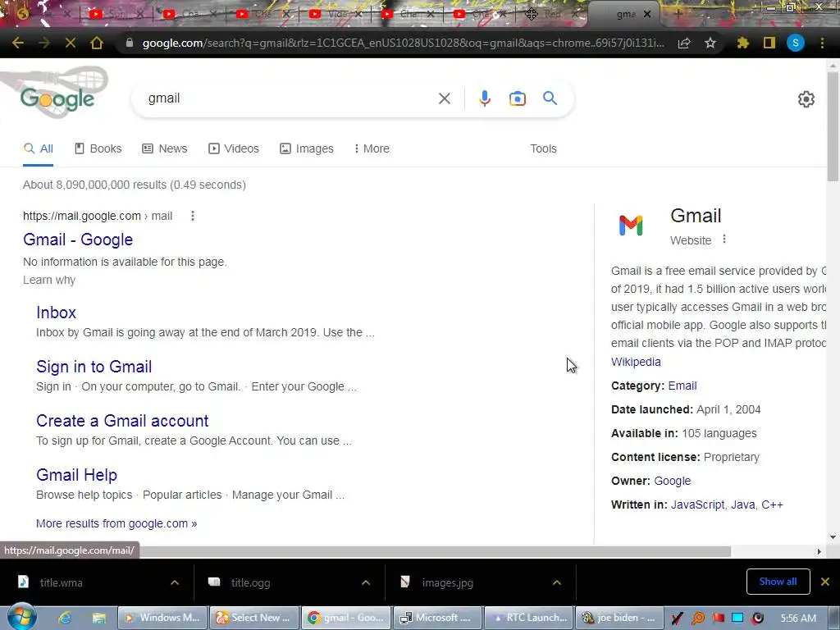The height and width of the screenshot is (630, 840).
Task: Open the Extensions puzzle icon
Action: 742,43
